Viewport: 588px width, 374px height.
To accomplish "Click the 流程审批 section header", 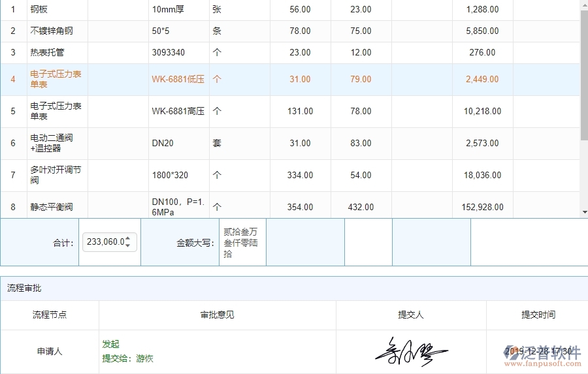I will click(25, 288).
